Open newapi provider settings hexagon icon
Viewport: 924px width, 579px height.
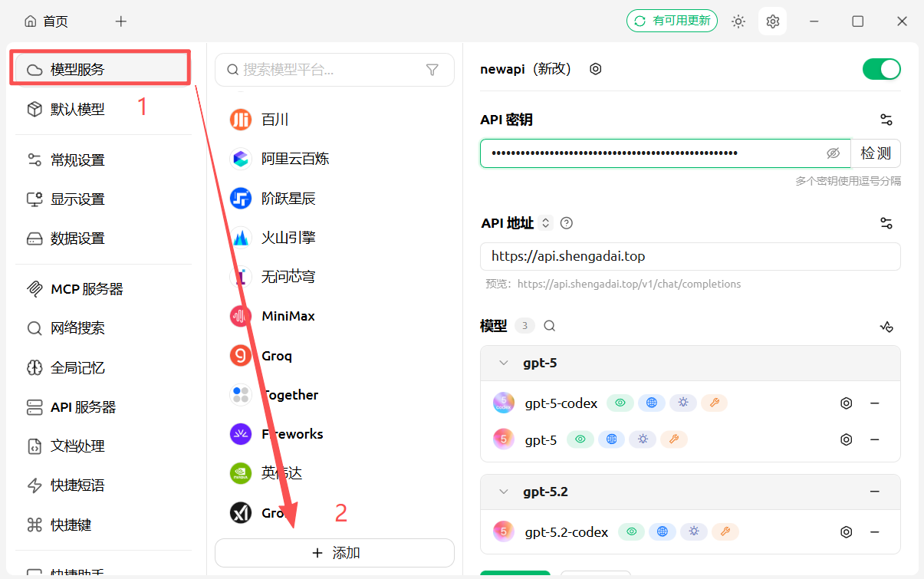point(595,69)
